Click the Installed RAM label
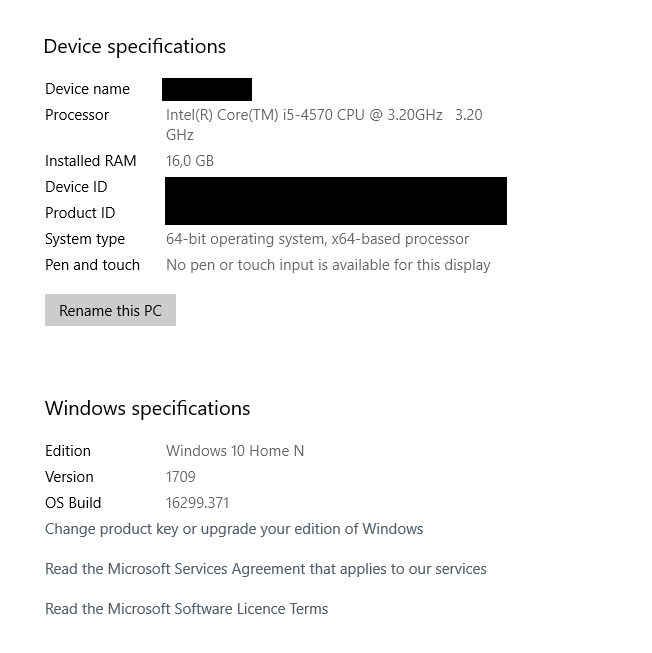The image size is (652, 653). click(90, 161)
